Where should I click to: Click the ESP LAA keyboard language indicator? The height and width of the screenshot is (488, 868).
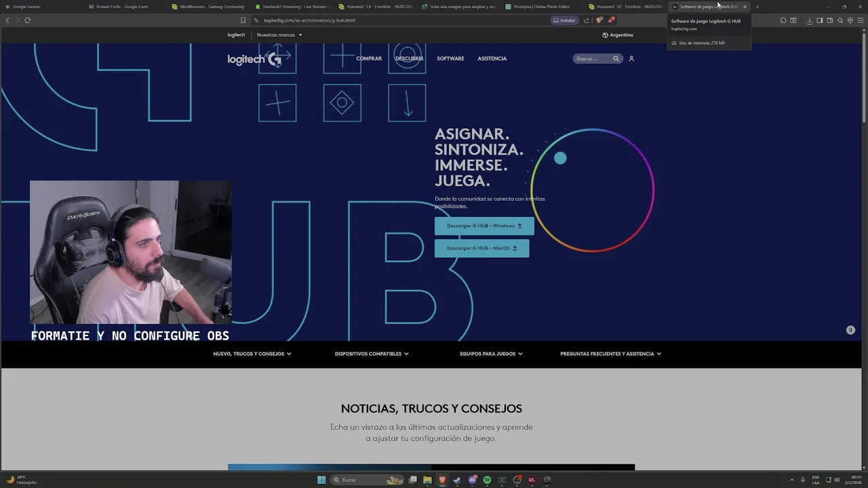point(816,480)
